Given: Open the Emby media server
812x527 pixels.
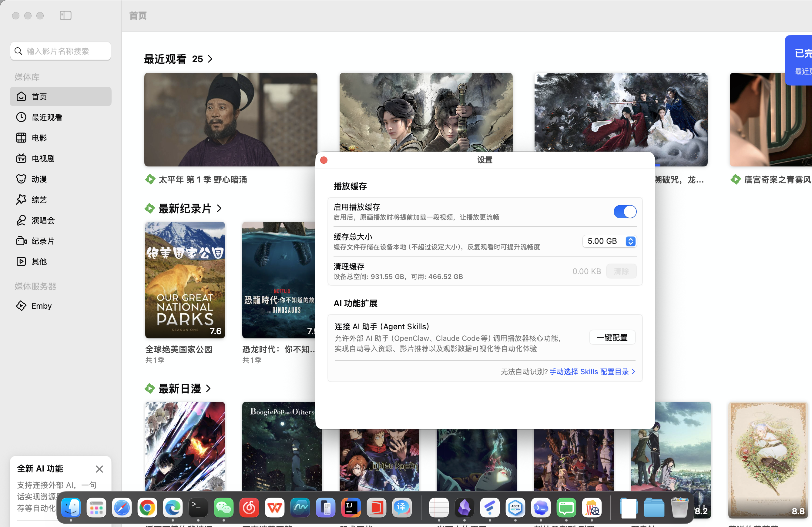Looking at the screenshot, I should click(x=61, y=306).
